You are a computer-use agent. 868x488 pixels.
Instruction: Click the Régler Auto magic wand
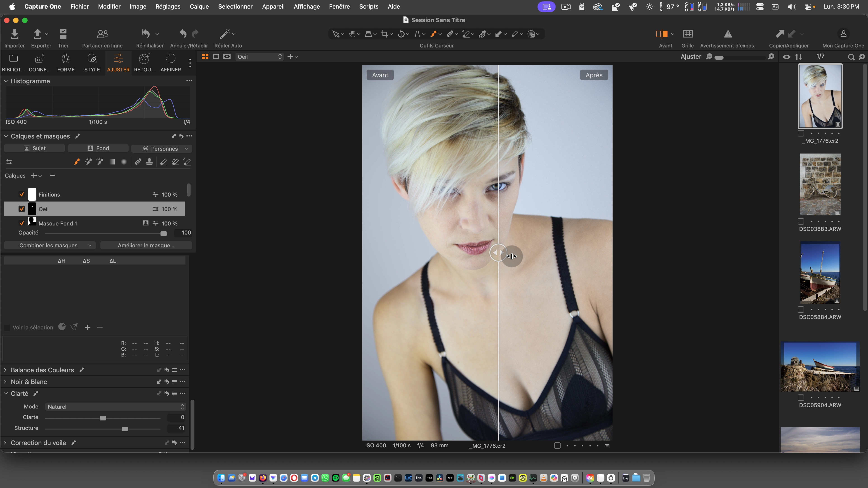tap(224, 34)
